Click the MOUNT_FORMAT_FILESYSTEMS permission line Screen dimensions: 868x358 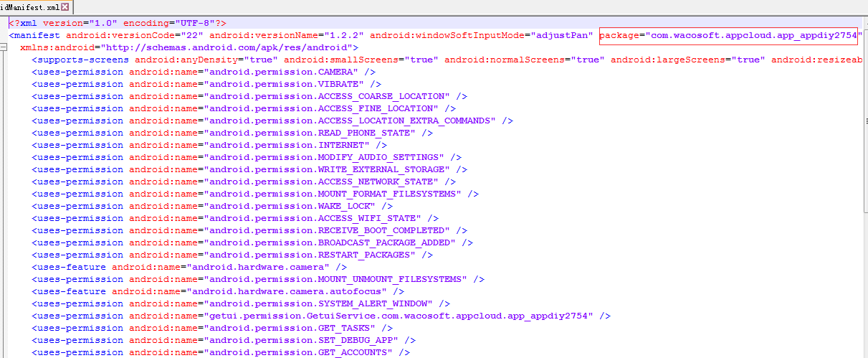(x=255, y=194)
